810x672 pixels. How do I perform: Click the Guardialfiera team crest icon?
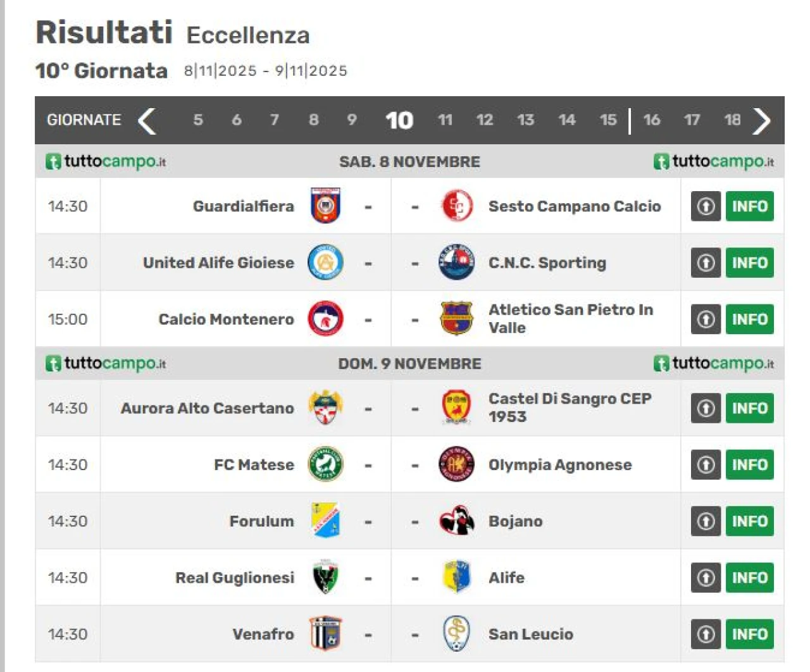(325, 206)
